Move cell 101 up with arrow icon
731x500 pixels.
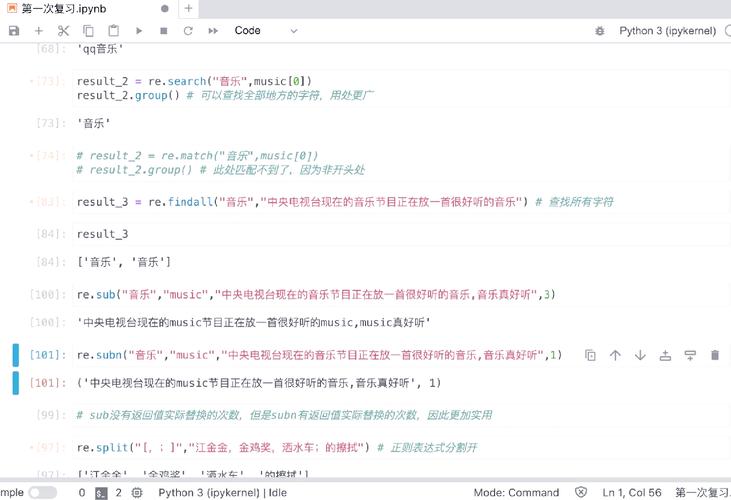615,356
